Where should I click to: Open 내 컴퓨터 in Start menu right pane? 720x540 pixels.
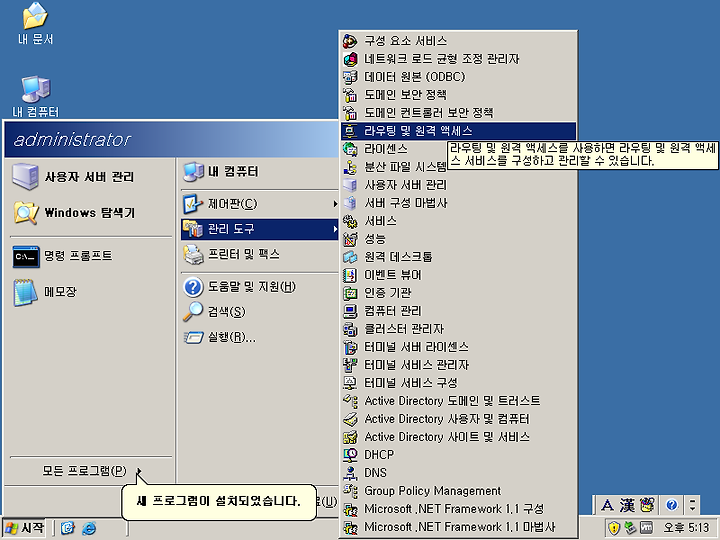pyautogui.click(x=260, y=172)
